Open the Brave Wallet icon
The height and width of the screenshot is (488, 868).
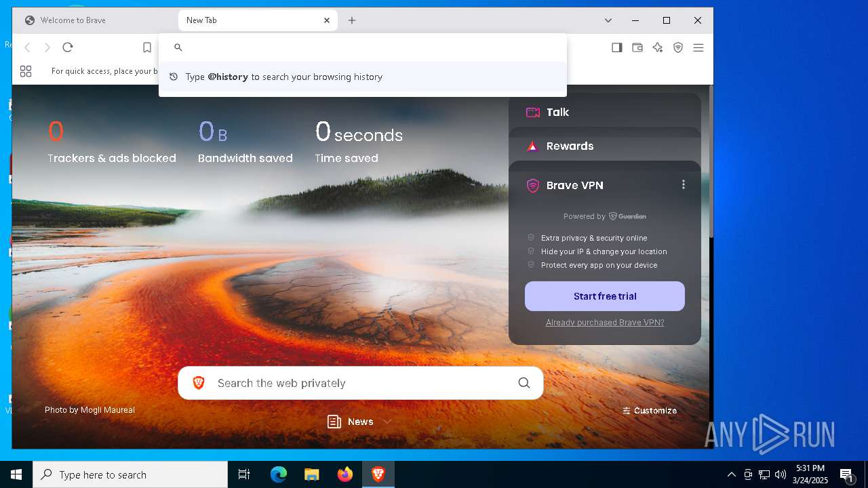[x=637, y=47]
